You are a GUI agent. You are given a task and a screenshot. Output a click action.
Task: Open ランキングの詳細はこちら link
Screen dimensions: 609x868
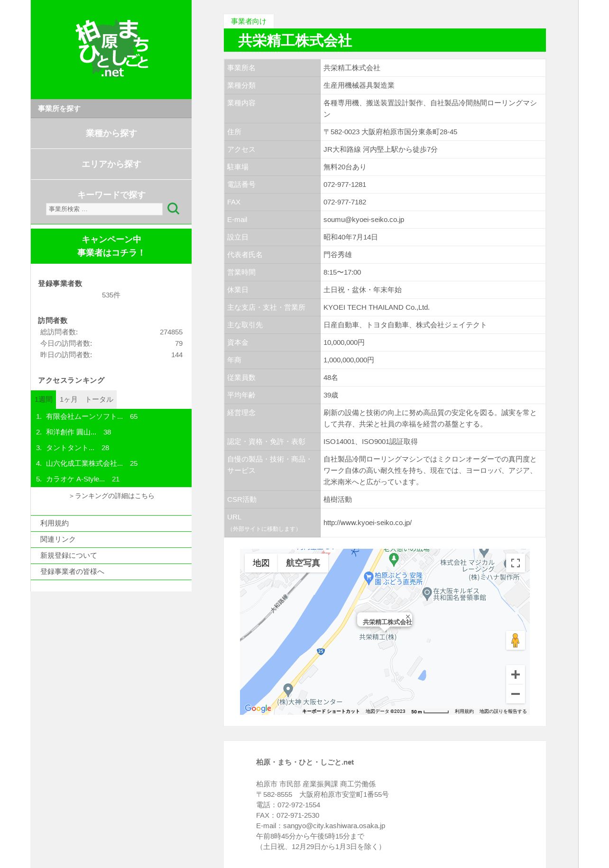[111, 496]
